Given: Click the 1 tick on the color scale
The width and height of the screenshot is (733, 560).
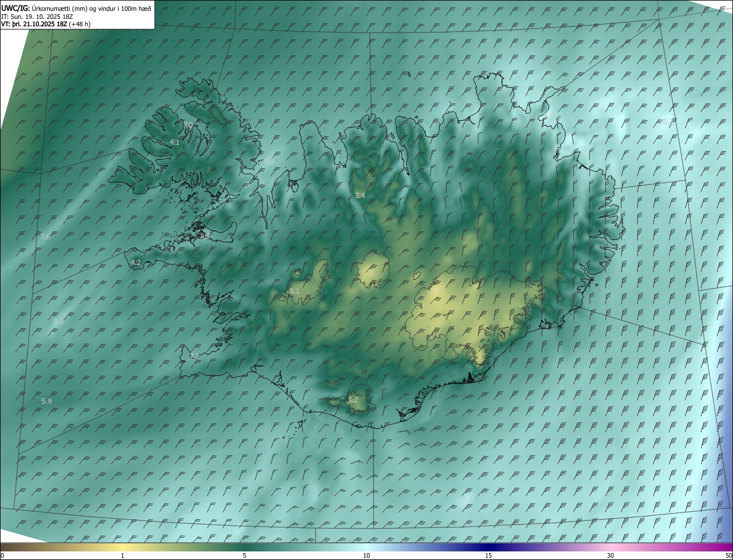Looking at the screenshot, I should pyautogui.click(x=123, y=555).
